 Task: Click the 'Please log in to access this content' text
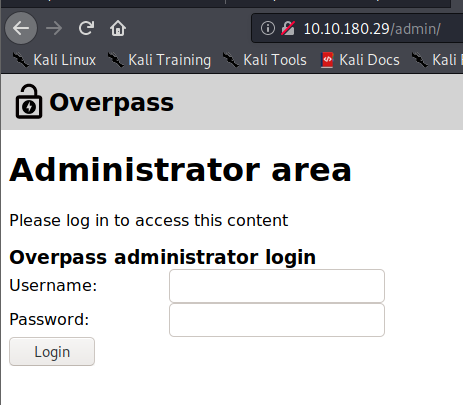[x=149, y=220]
